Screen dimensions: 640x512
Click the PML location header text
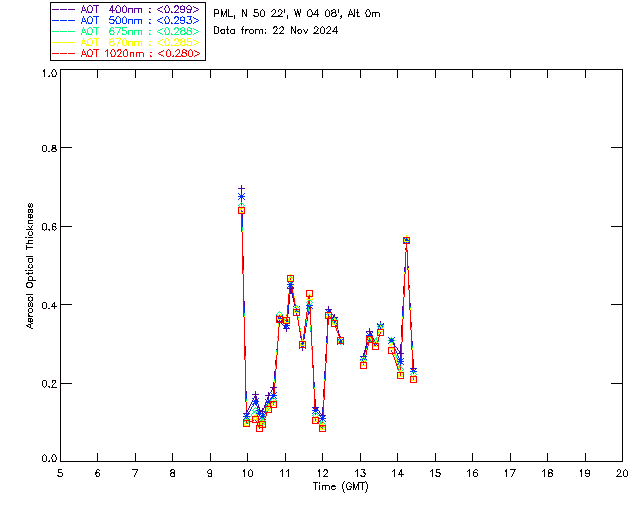297,14
